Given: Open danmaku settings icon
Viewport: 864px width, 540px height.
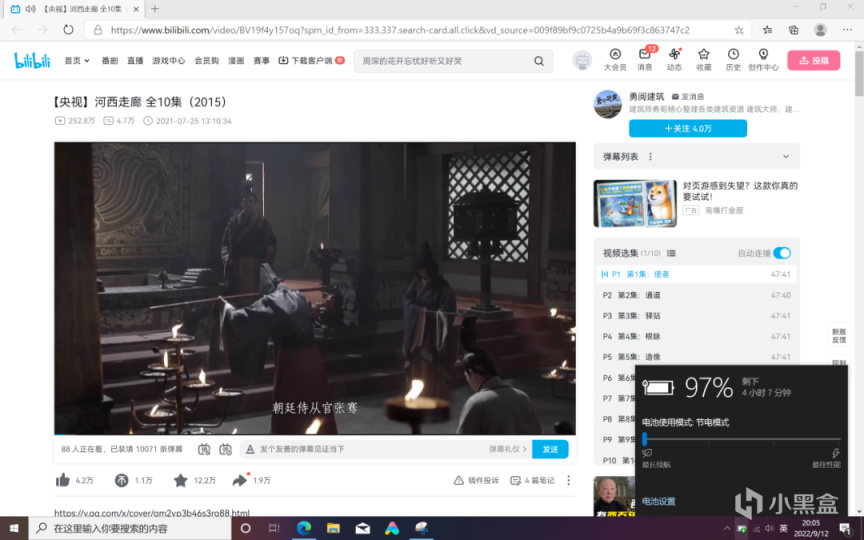Looking at the screenshot, I should (226, 449).
